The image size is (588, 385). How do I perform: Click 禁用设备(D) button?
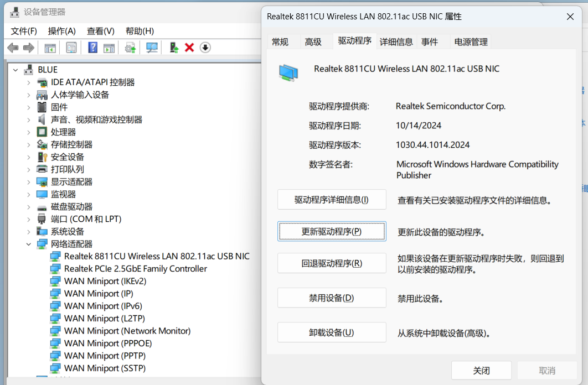click(x=332, y=298)
